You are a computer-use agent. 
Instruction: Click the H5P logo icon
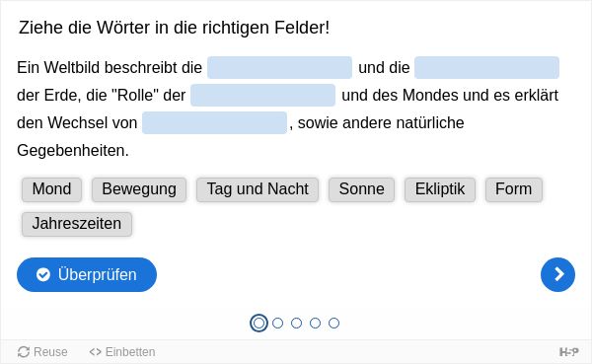tap(568, 352)
